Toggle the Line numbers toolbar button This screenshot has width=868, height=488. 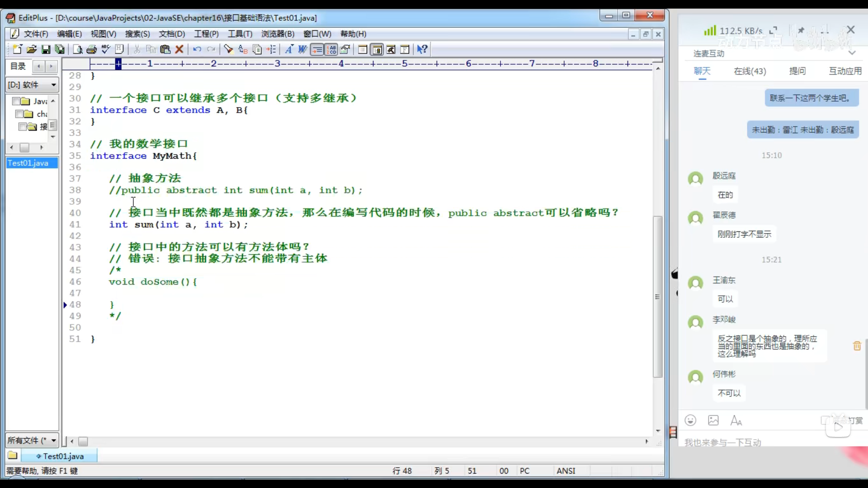click(332, 49)
